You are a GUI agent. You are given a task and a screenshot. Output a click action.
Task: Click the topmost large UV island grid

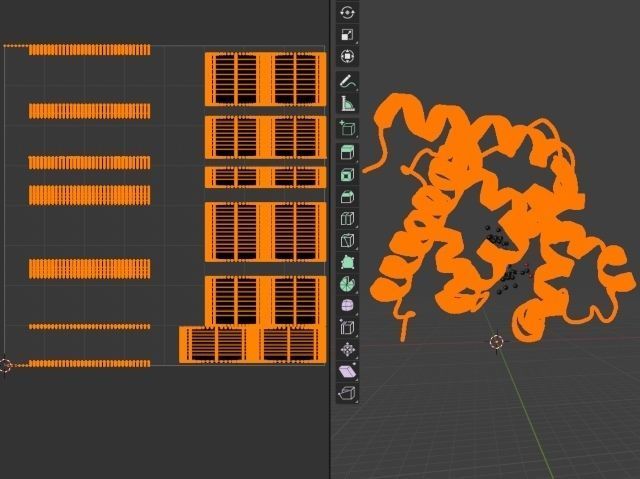tap(265, 79)
